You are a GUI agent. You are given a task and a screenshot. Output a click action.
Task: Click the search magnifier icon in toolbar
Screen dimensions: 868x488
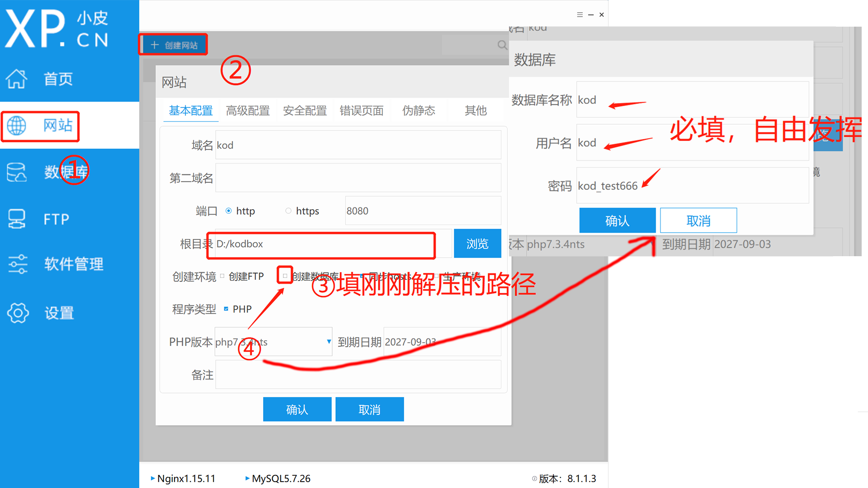502,45
